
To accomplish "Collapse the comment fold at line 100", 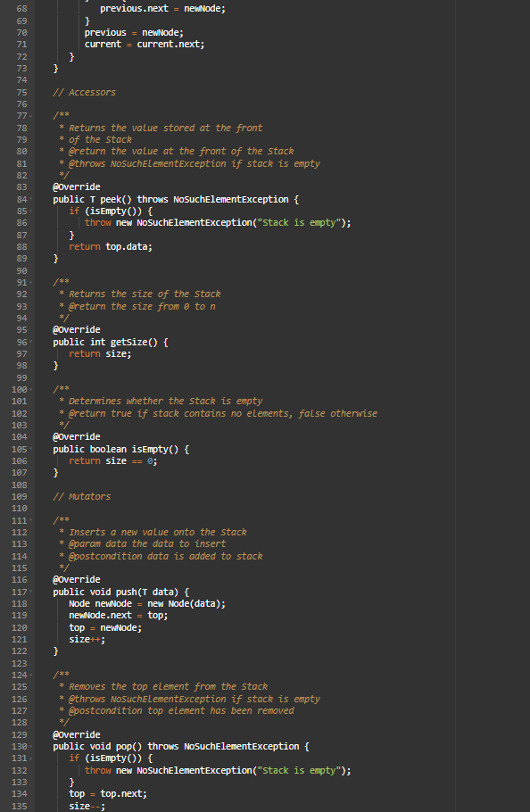I will tap(30, 389).
